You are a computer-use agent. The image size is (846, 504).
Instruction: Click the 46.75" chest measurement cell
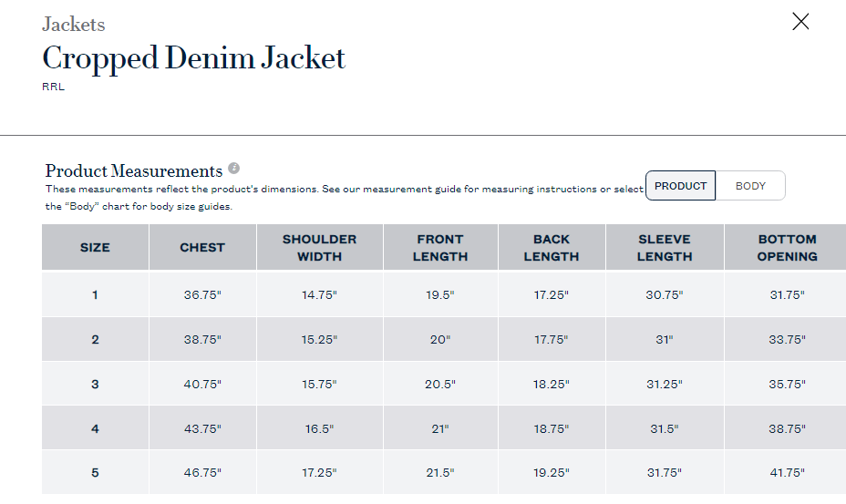pyautogui.click(x=202, y=473)
